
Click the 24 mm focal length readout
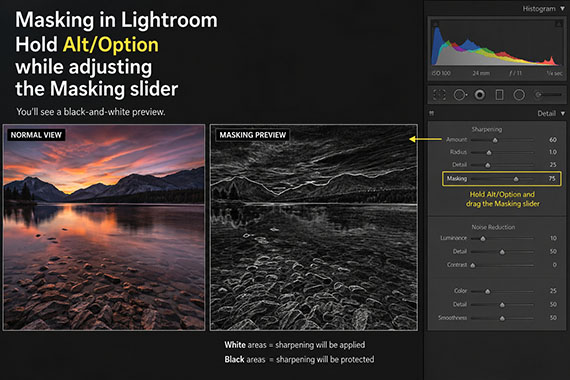(x=481, y=73)
